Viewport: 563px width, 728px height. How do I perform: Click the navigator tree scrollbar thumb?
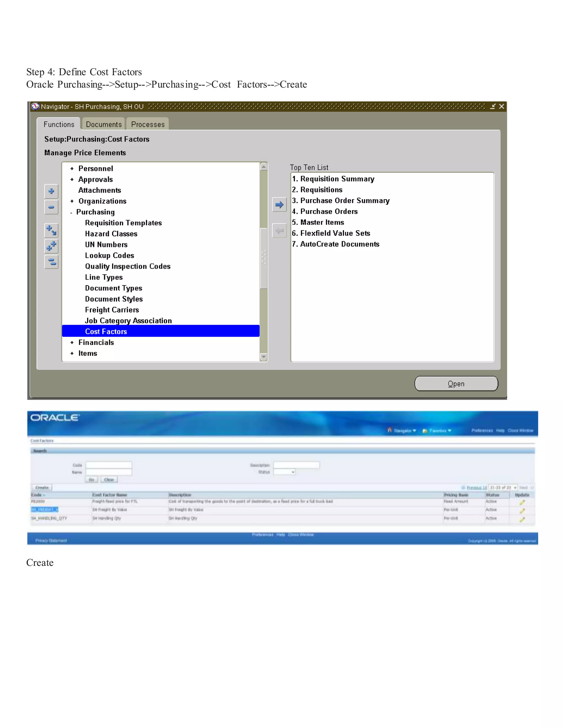click(263, 258)
